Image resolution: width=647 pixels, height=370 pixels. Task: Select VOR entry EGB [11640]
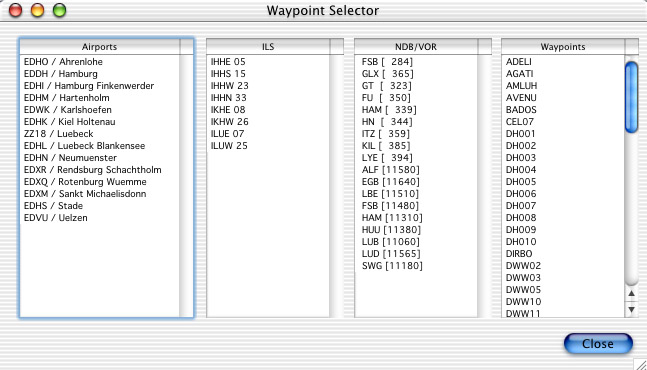[x=390, y=181]
